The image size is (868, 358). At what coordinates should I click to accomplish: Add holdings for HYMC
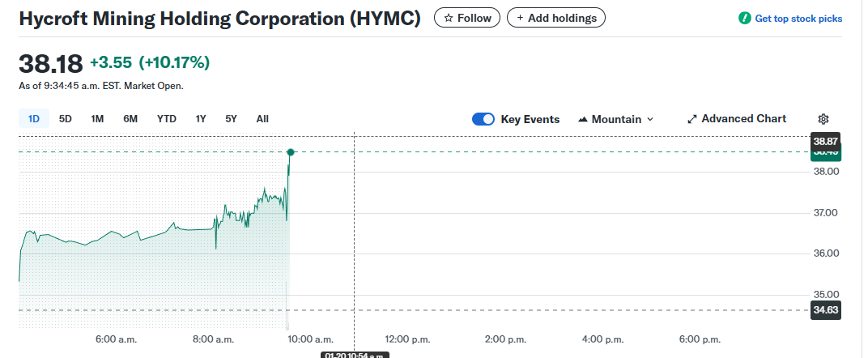click(556, 18)
